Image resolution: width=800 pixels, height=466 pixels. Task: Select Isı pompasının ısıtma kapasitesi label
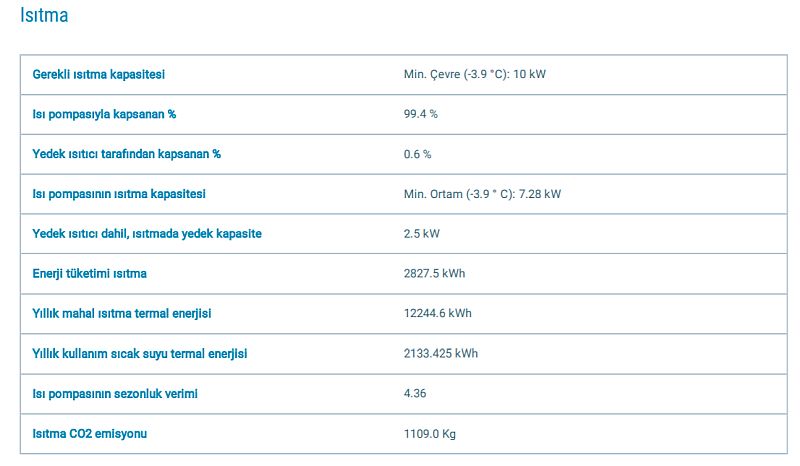[x=119, y=194]
